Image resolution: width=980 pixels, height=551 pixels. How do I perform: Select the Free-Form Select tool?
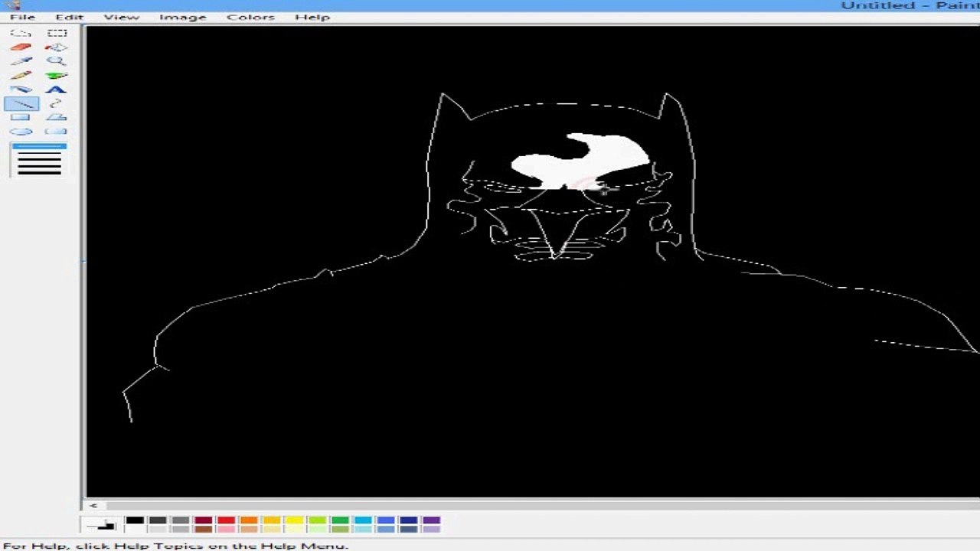(21, 33)
